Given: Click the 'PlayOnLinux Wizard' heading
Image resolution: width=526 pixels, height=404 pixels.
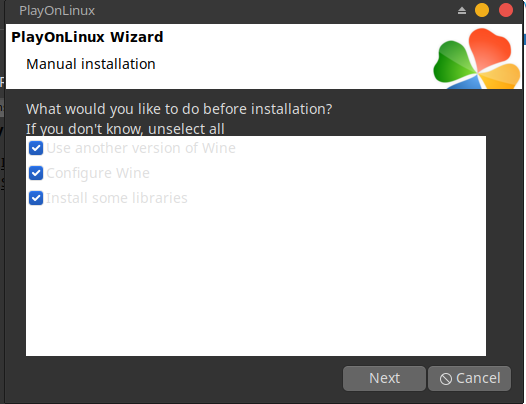Looking at the screenshot, I should coord(87,37).
